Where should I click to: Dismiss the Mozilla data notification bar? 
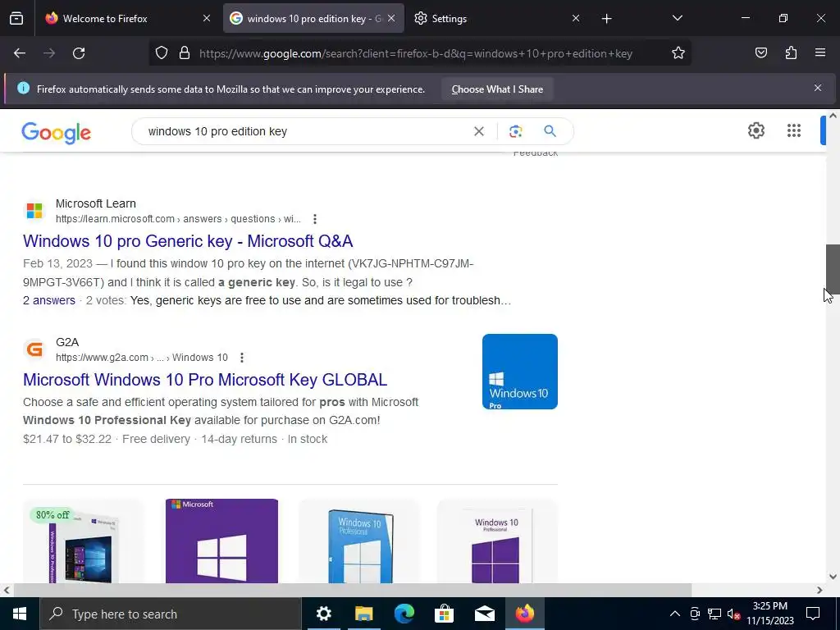tap(818, 88)
